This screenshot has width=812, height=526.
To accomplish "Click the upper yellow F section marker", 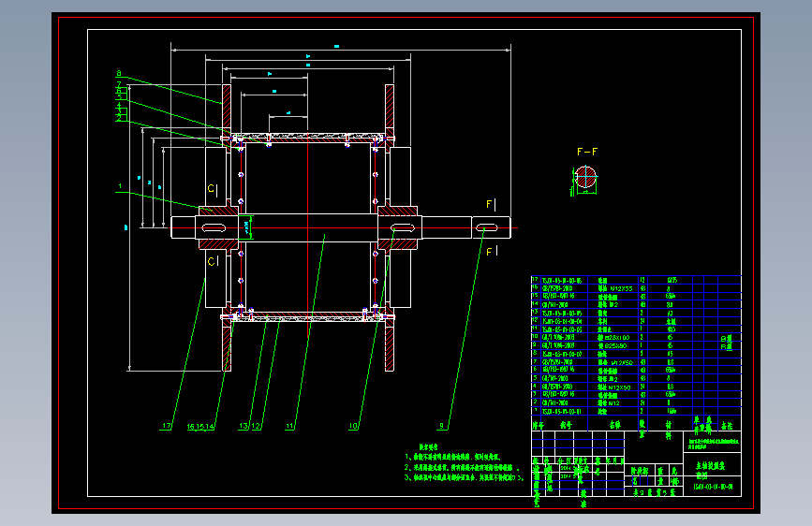I will pos(489,204).
